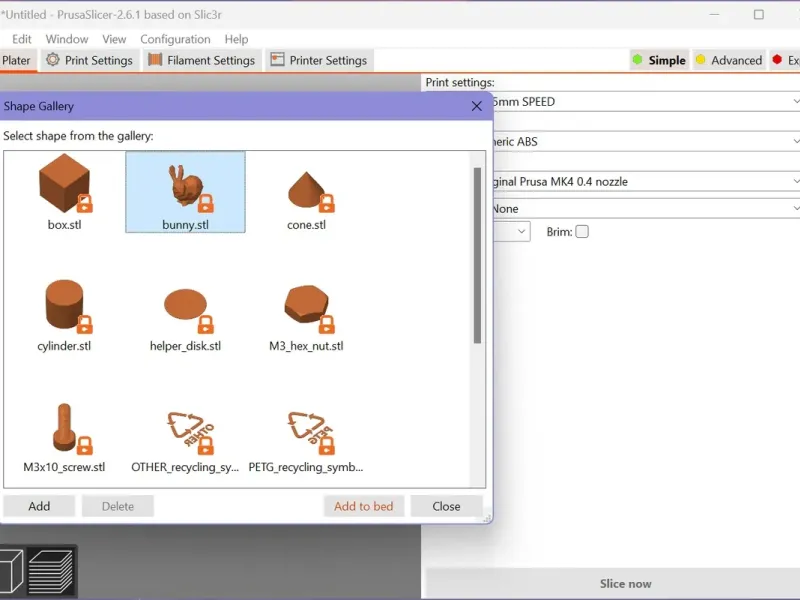Click the lock badge on cylinder.stl

(x=85, y=324)
